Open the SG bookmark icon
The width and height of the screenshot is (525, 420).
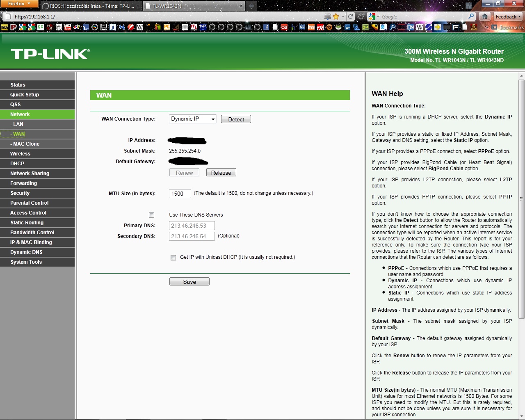coord(302,27)
